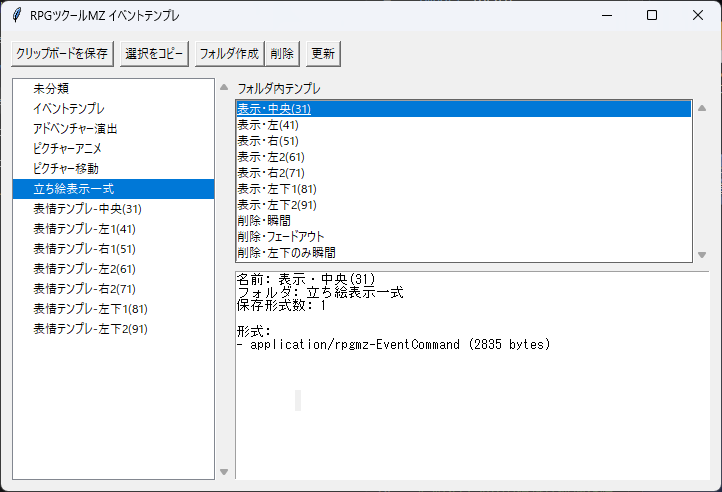Click the クリップボードを保存 button
The width and height of the screenshot is (722, 492).
[62, 54]
